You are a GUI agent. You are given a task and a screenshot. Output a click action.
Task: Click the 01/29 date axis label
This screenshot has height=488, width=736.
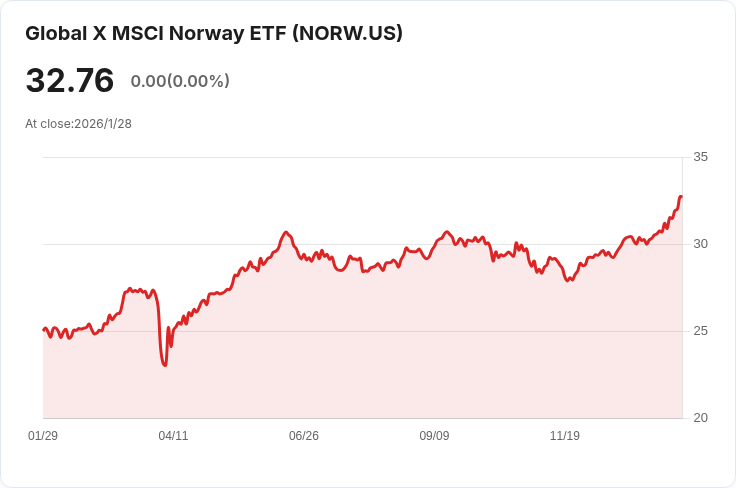(43, 436)
